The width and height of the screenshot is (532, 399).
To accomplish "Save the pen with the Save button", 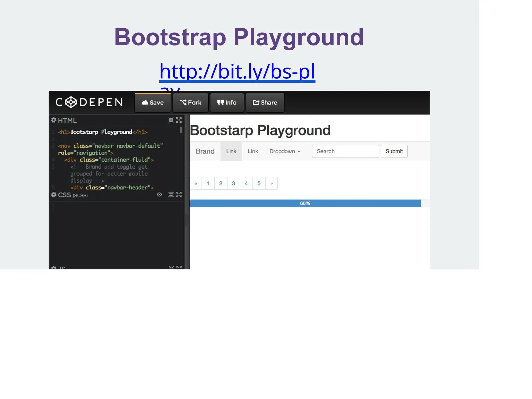I will point(152,103).
